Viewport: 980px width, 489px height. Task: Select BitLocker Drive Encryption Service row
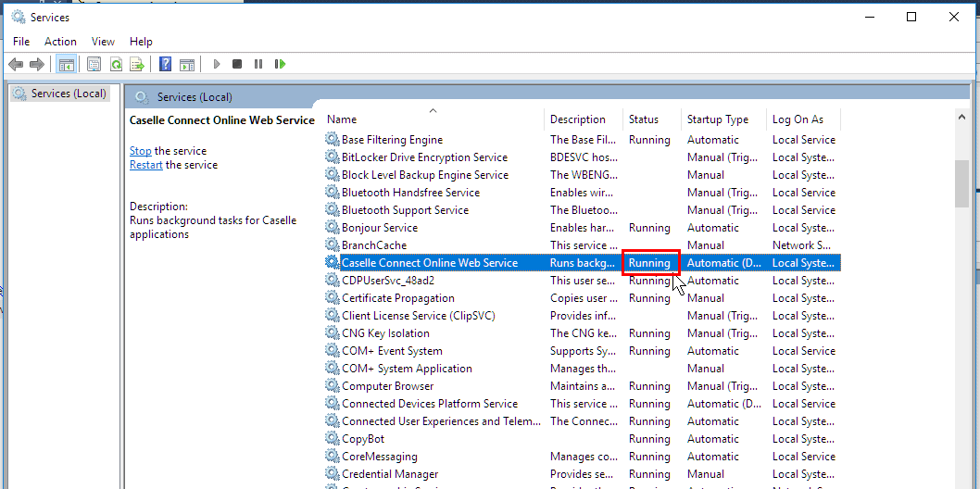(583, 157)
